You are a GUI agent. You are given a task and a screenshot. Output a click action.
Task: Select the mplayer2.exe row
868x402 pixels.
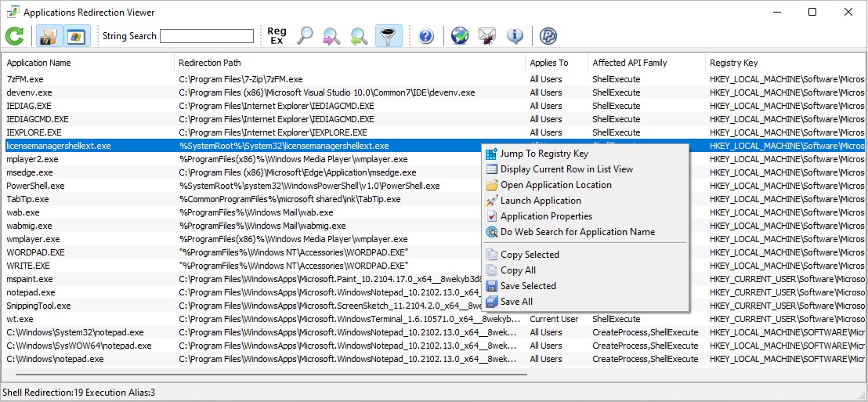click(433, 159)
